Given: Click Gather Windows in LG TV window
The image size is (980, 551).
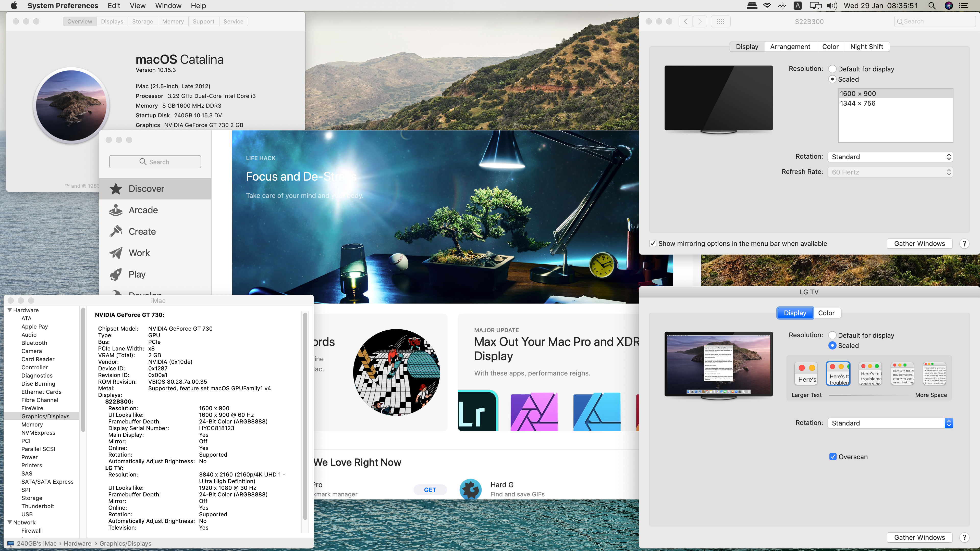Looking at the screenshot, I should pos(920,537).
